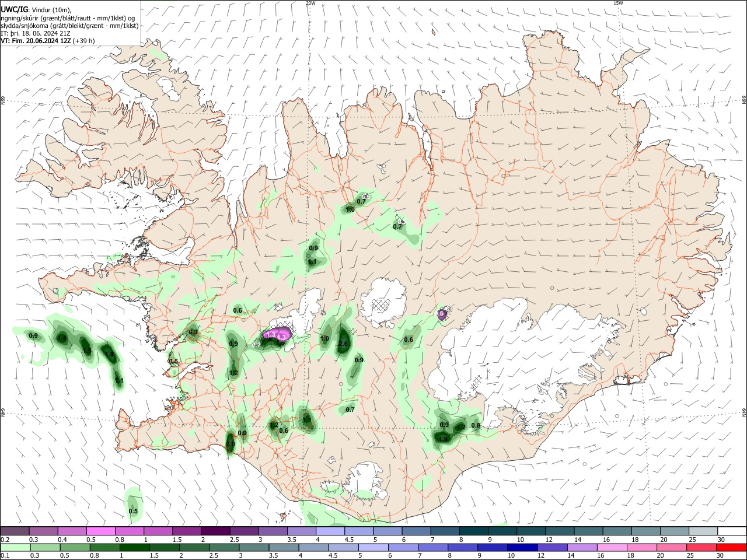This screenshot has height=560, width=747.
Task: Click the '20W' longitude label
Action: click(x=310, y=3)
